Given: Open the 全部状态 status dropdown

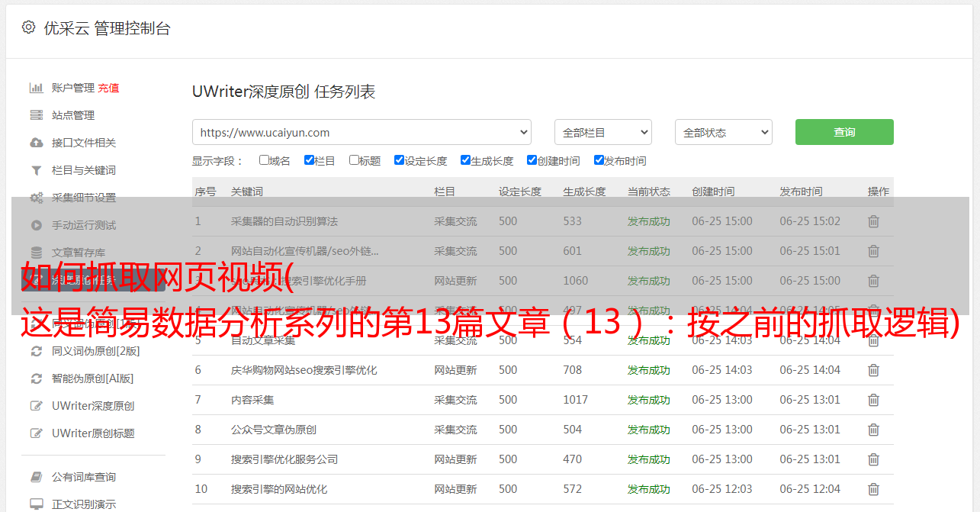Looking at the screenshot, I should click(x=723, y=132).
